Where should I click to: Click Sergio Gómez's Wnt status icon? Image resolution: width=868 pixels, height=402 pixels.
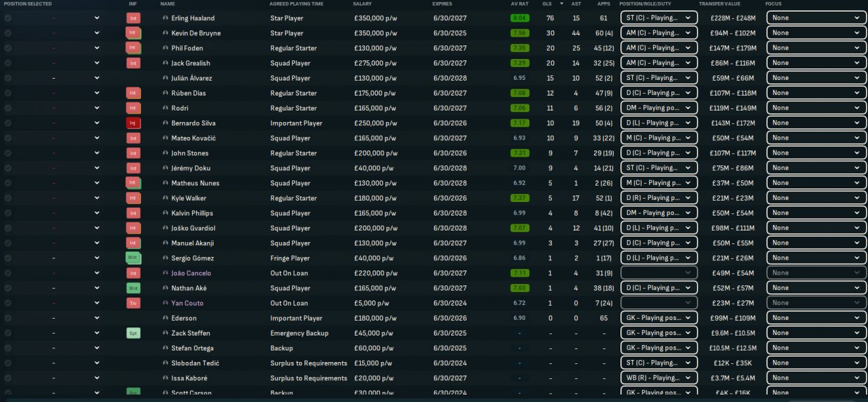134,258
